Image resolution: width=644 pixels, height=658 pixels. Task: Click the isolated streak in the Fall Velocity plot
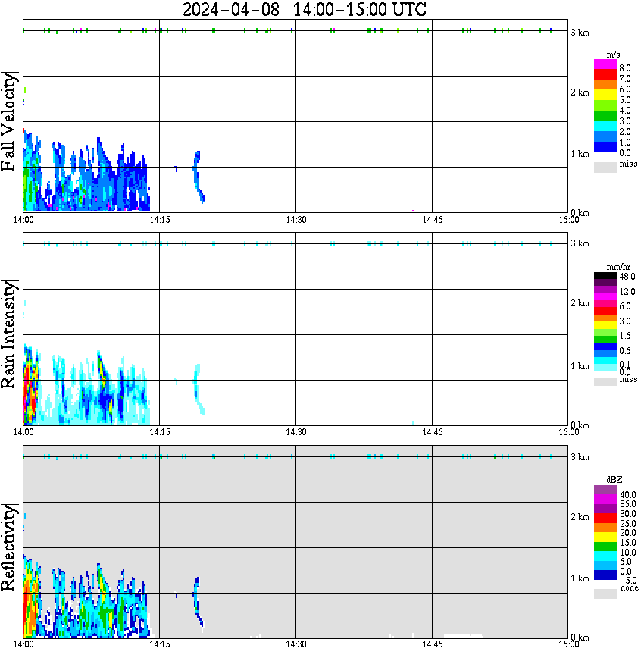[x=199, y=176]
